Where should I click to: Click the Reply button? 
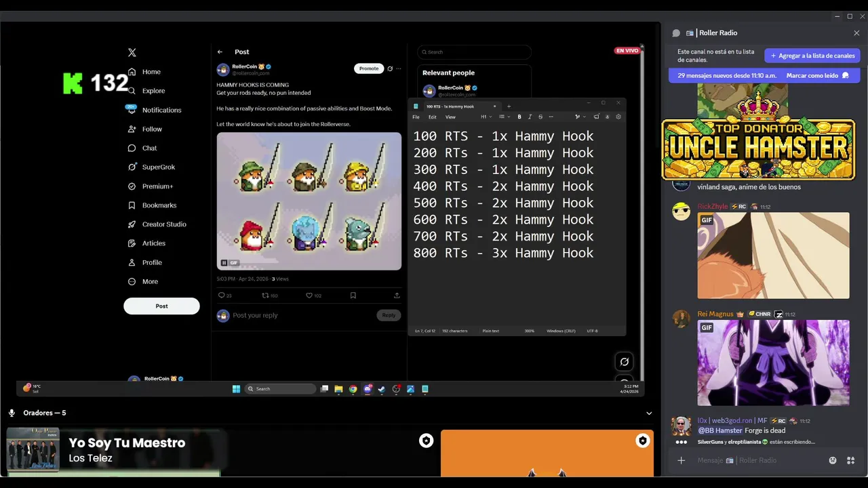pyautogui.click(x=389, y=315)
